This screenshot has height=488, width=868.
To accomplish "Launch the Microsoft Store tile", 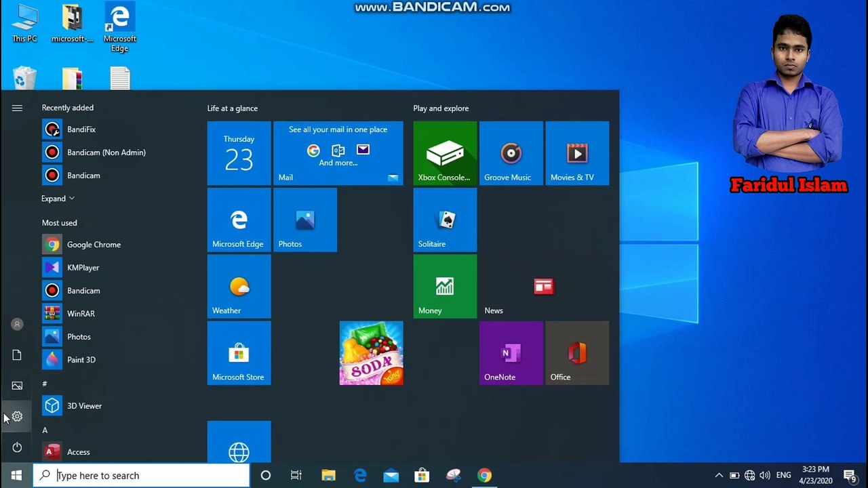I will tap(239, 353).
